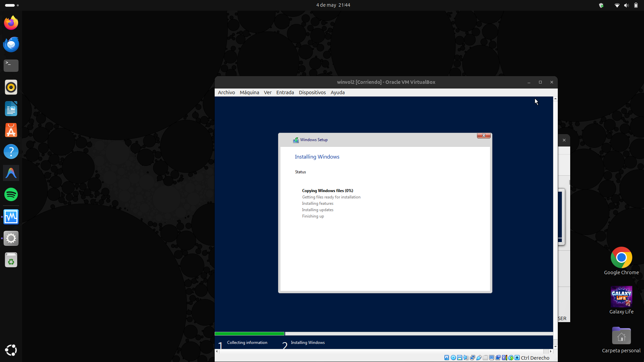Select the system monitor app in dock
The image size is (644, 362).
pyautogui.click(x=11, y=217)
